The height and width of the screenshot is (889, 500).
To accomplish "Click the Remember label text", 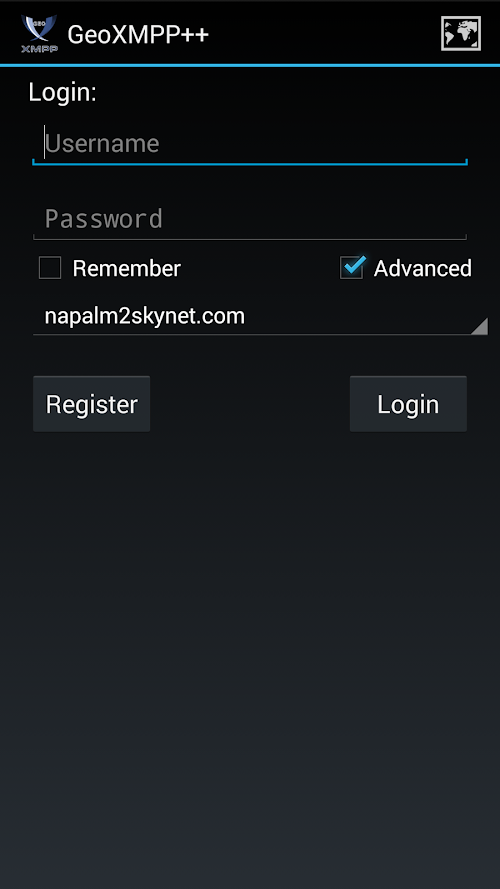I will [x=126, y=269].
